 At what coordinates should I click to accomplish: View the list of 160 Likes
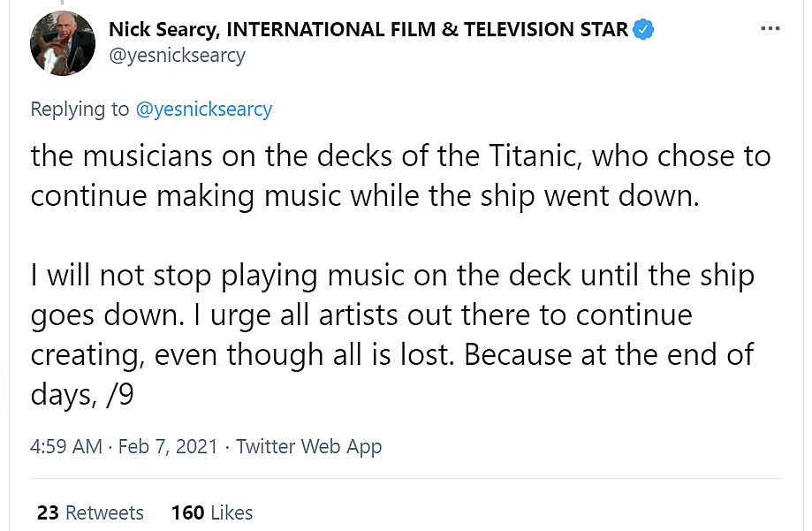coord(212,512)
